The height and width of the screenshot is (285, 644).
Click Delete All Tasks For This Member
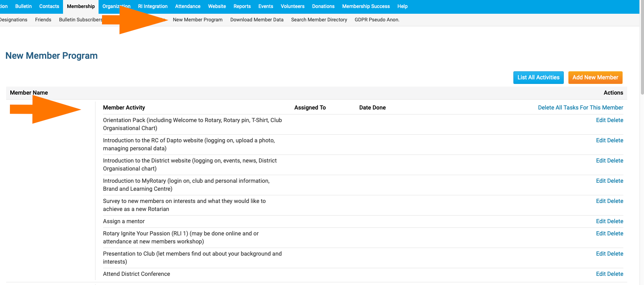[580, 108]
